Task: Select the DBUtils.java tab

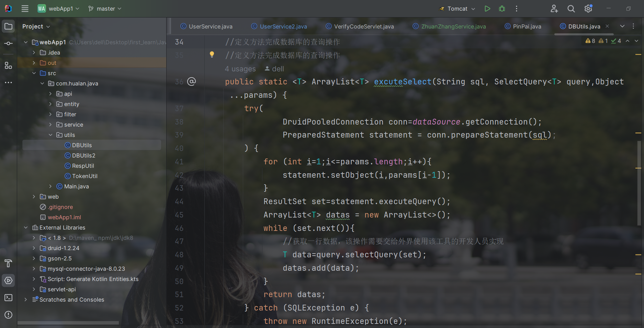Action: pos(584,26)
